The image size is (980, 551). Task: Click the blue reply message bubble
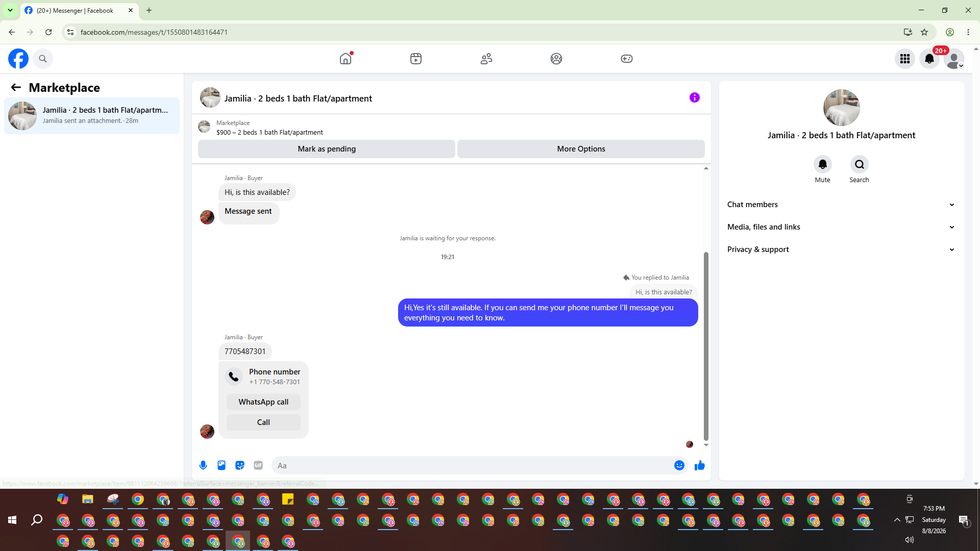[548, 313]
